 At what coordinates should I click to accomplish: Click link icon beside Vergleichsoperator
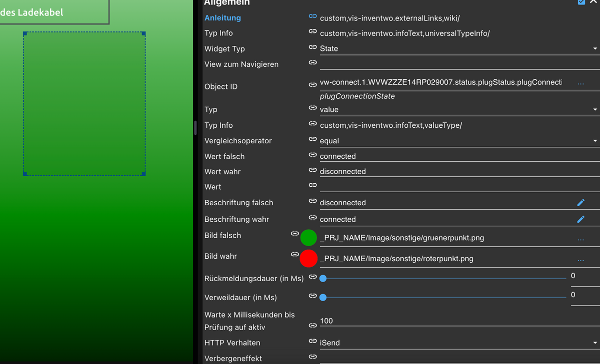(312, 139)
